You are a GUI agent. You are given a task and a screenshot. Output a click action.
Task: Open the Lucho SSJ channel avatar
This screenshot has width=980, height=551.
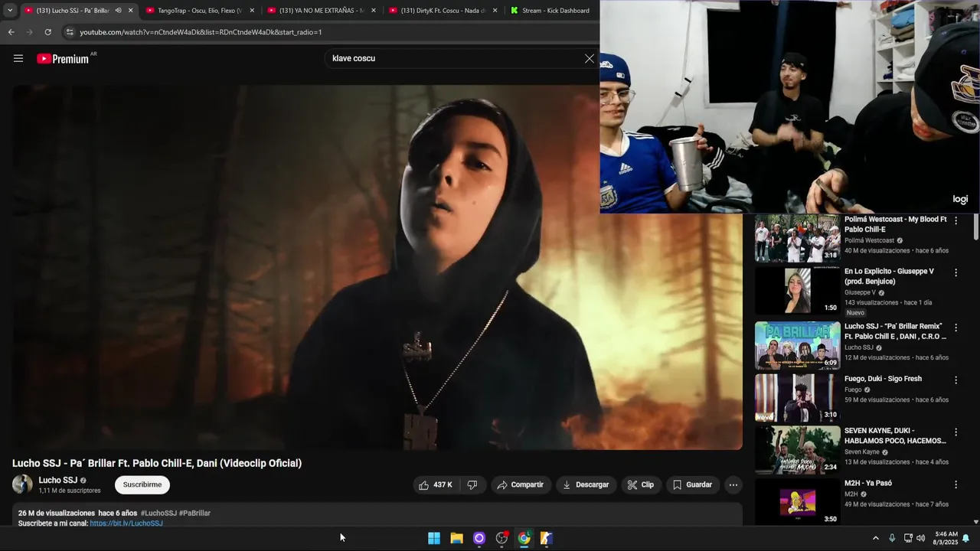22,484
